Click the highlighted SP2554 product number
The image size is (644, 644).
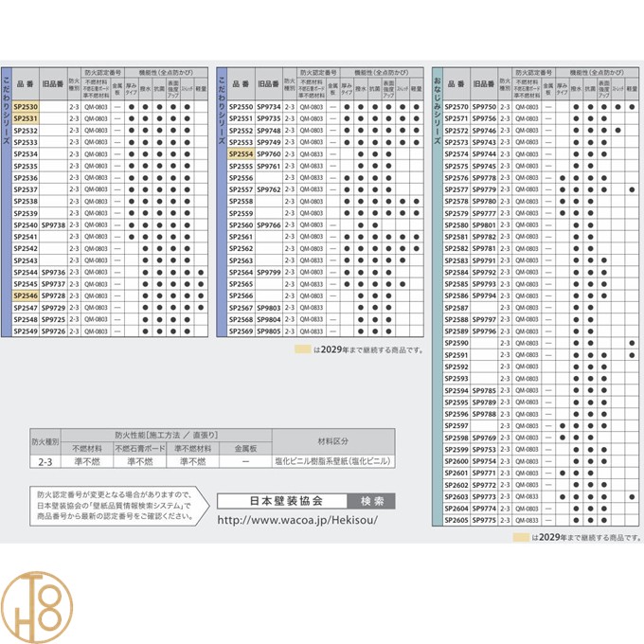coord(241,153)
